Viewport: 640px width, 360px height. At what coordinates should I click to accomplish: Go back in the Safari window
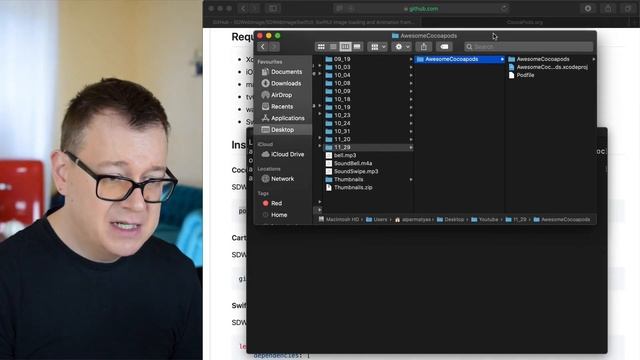[x=243, y=9]
